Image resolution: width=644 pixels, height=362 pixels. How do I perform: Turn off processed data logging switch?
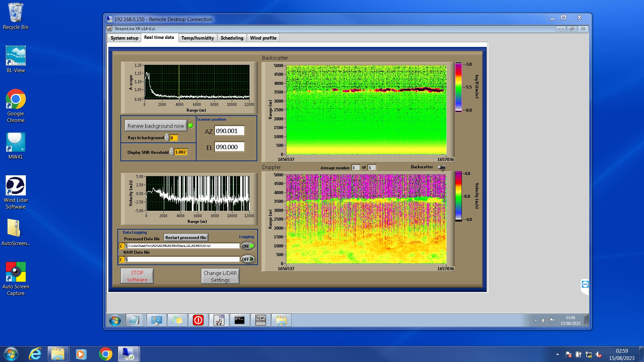(x=248, y=246)
